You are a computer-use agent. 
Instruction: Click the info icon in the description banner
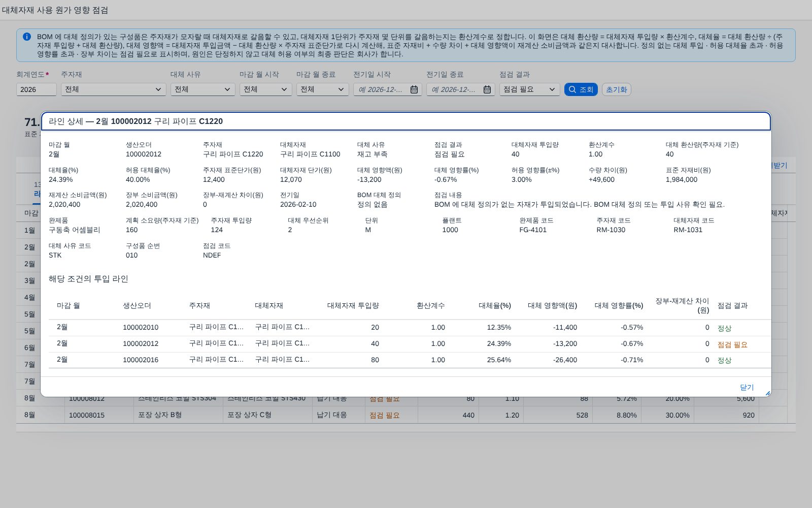coord(27,37)
